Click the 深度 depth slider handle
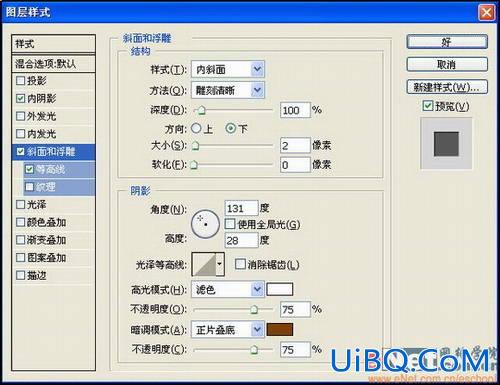The width and height of the screenshot is (500, 385). 202,110
